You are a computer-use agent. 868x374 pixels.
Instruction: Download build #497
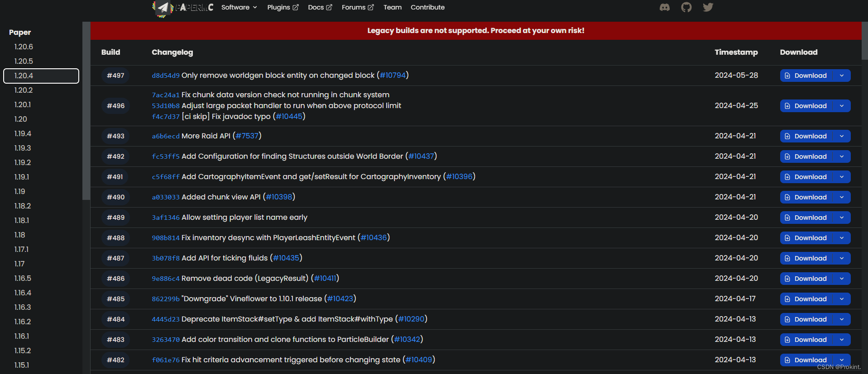(x=806, y=76)
